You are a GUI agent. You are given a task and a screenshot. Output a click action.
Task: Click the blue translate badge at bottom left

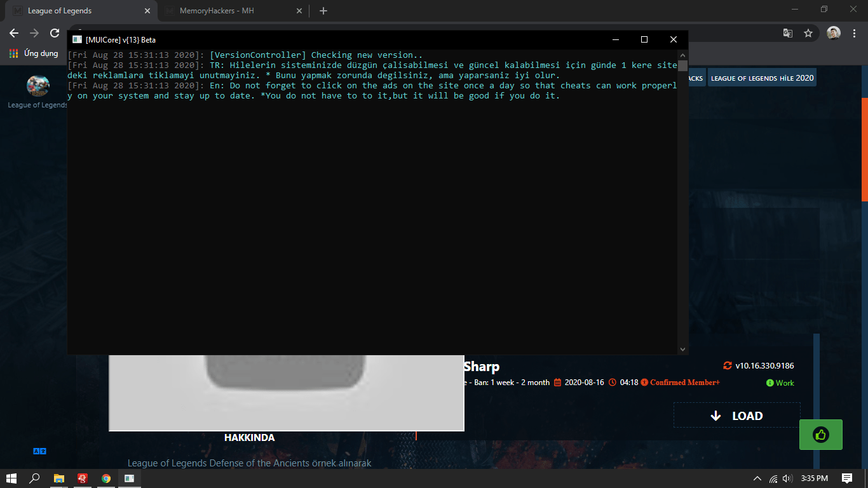coord(39,451)
